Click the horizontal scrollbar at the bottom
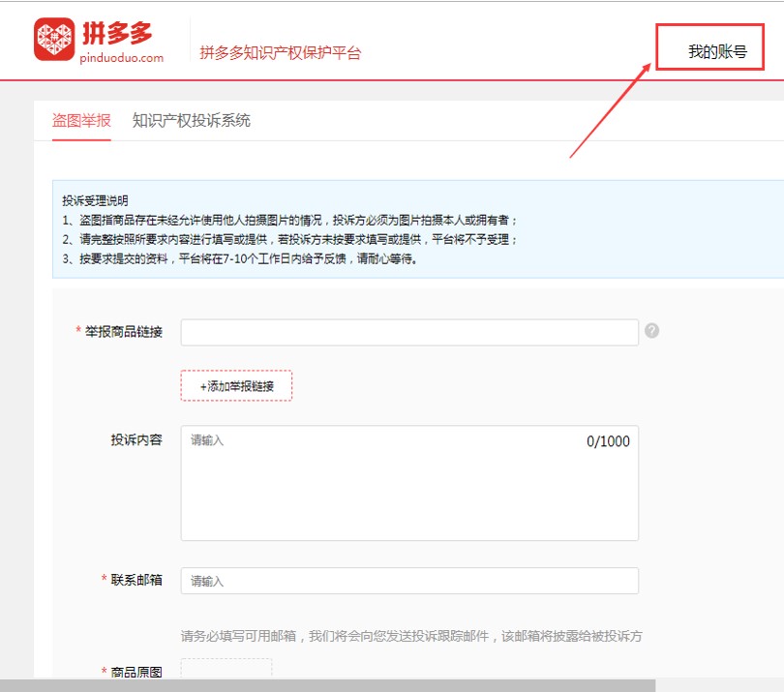 point(327,685)
